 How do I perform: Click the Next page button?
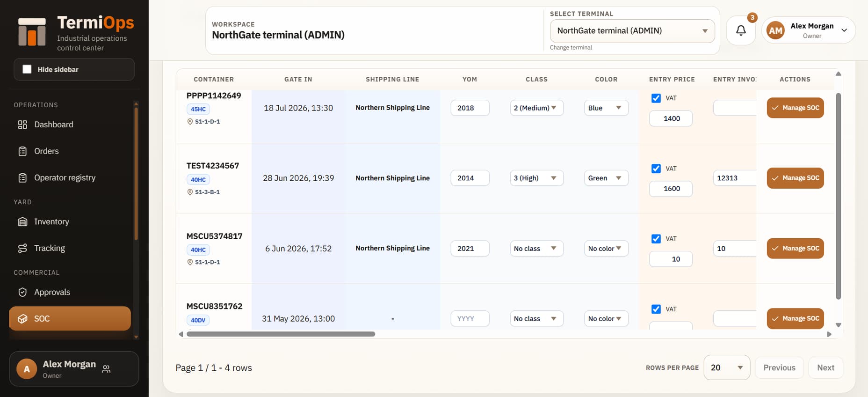825,368
